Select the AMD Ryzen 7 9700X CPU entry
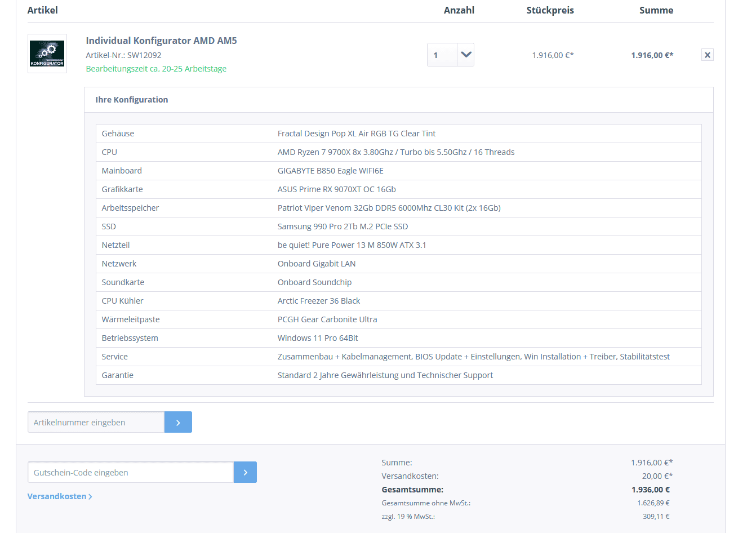 [395, 152]
